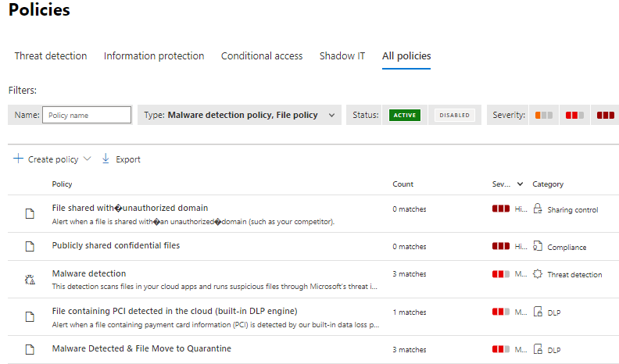Image resolution: width=619 pixels, height=364 pixels.
Task: Toggle the low severity filter
Action: pyautogui.click(x=544, y=115)
